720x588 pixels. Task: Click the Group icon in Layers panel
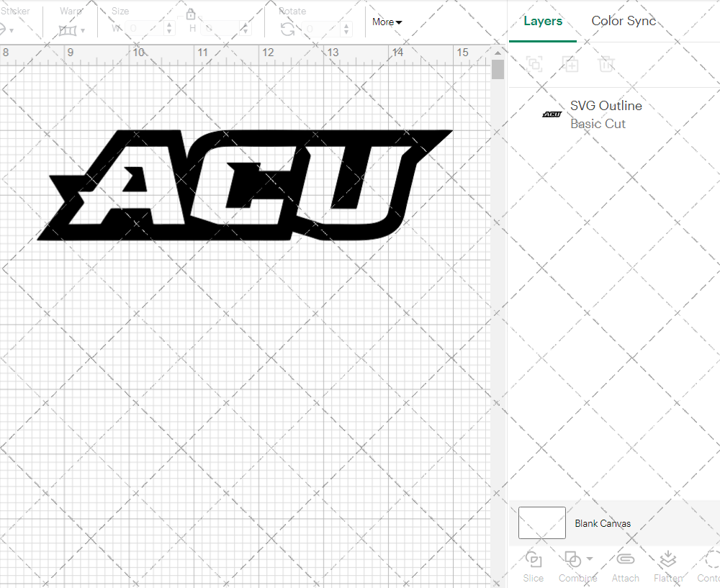(x=534, y=64)
